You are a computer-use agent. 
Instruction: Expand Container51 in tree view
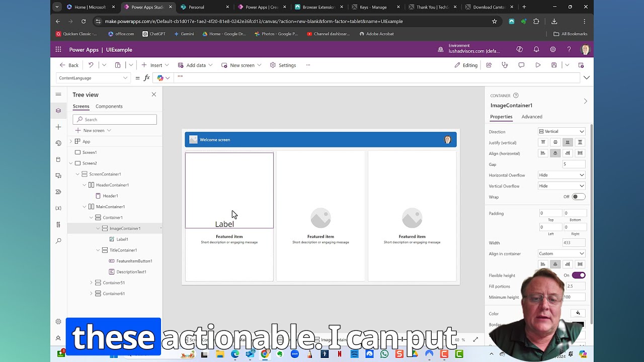coord(91,283)
